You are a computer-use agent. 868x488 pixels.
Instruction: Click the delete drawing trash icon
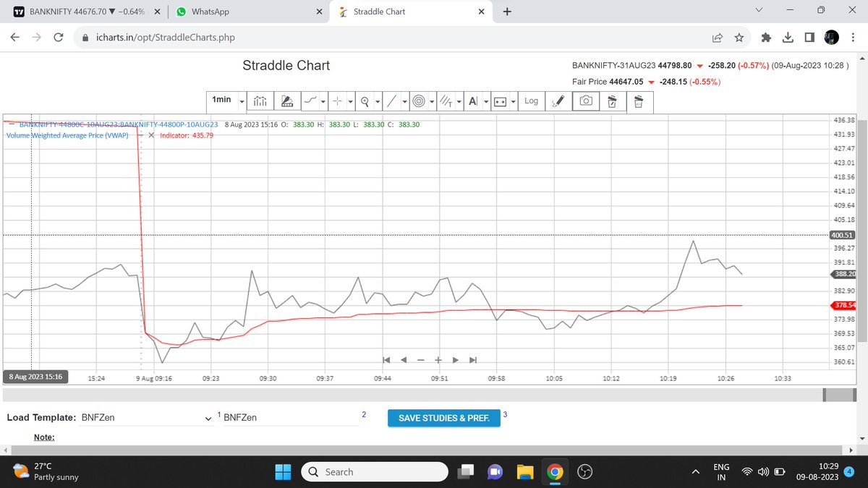point(611,101)
